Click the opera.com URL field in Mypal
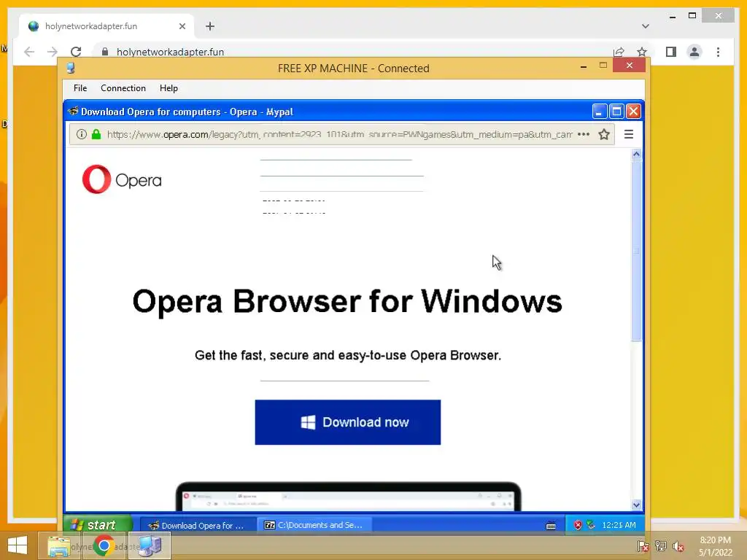 click(x=339, y=134)
